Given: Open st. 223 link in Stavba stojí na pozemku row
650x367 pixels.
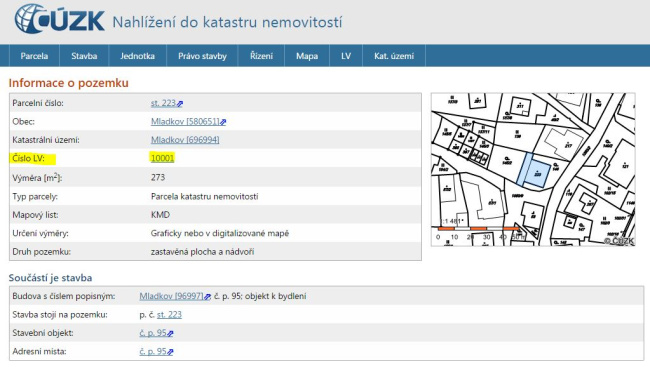Looking at the screenshot, I should coord(169,315).
